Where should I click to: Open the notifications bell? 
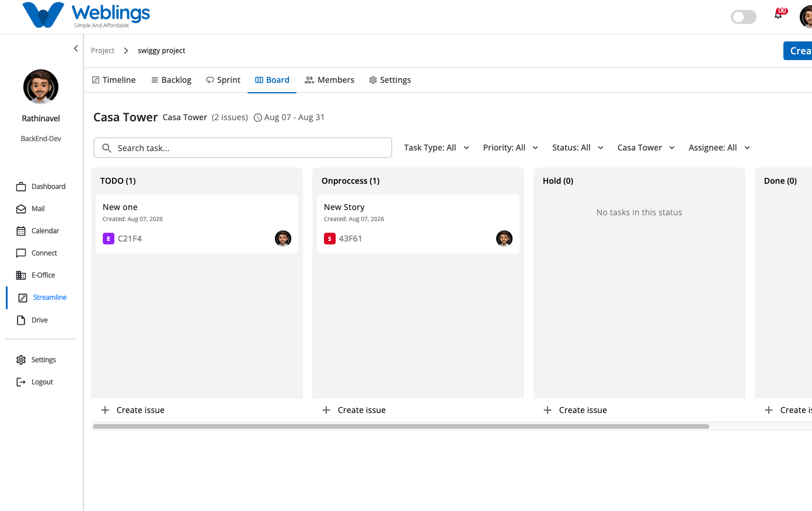click(778, 15)
